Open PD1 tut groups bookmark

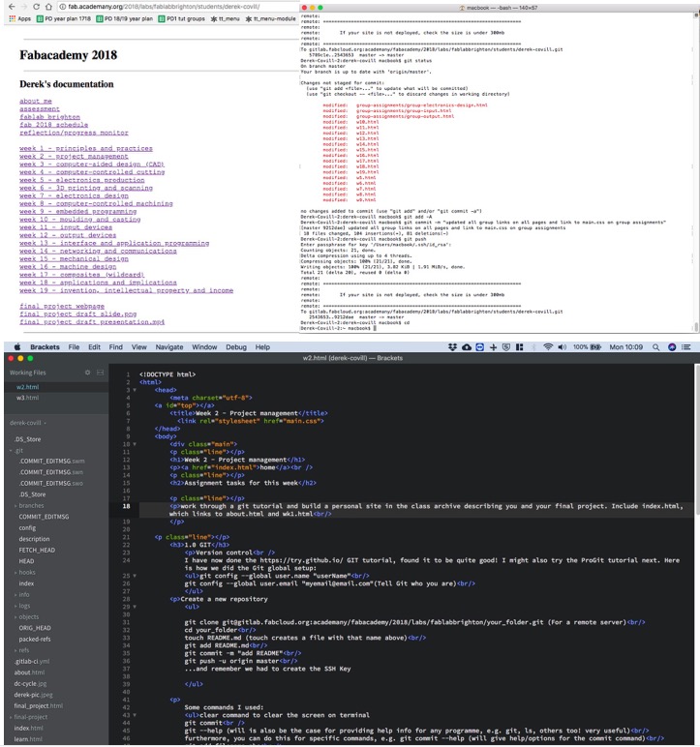(x=182, y=18)
